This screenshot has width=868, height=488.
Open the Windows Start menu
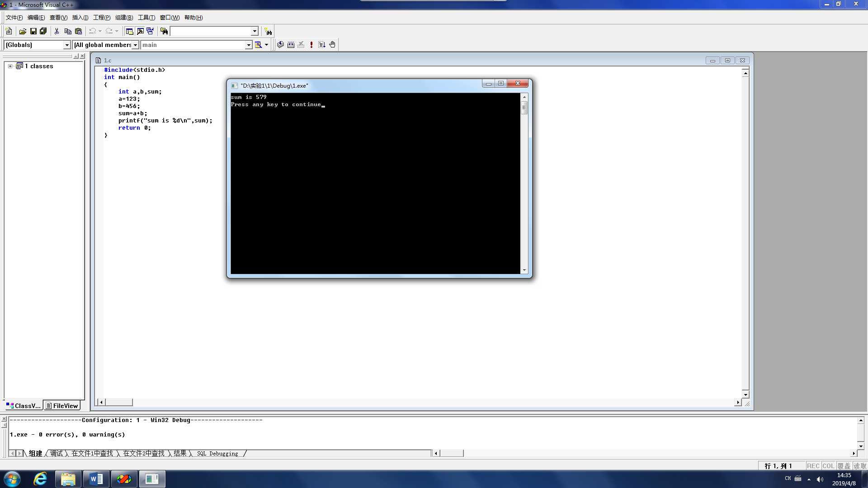12,479
